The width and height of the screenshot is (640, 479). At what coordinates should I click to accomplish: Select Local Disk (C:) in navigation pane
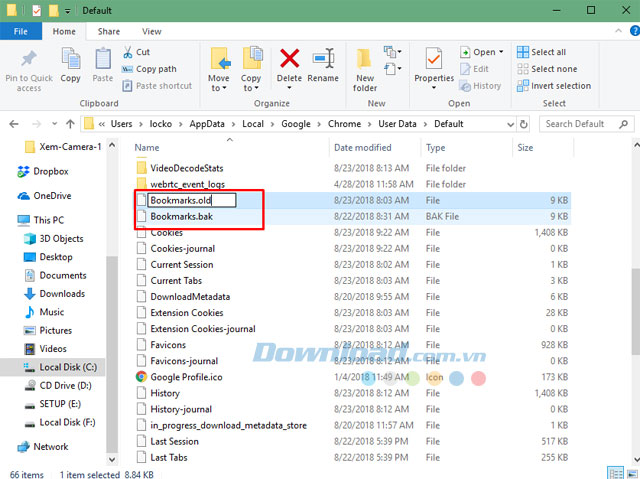pyautogui.click(x=65, y=367)
